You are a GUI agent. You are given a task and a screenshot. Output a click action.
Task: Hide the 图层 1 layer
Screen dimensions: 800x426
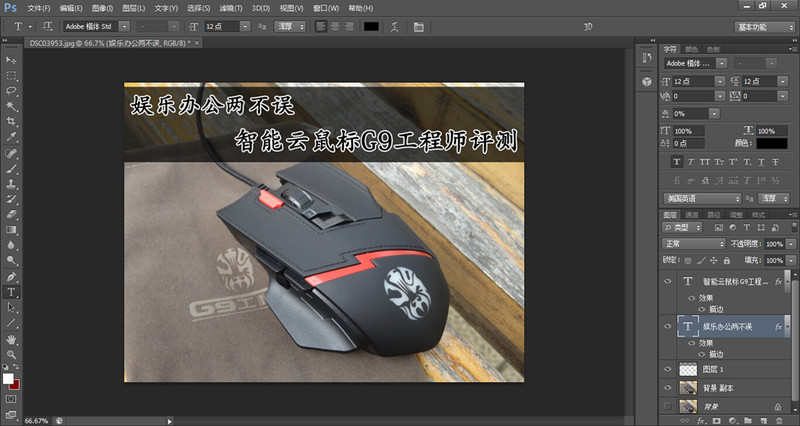click(667, 369)
